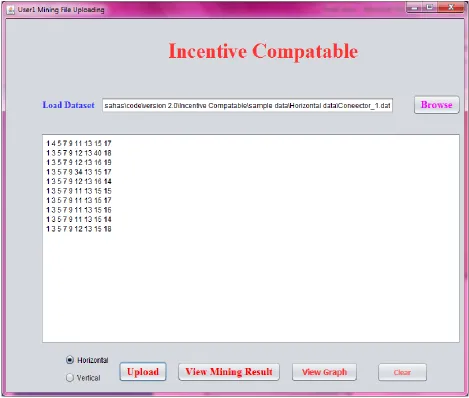This screenshot has width=469, height=398.
Task: Click data row "1 3 5 7 9 12 13 40 18"
Action: [x=79, y=153]
